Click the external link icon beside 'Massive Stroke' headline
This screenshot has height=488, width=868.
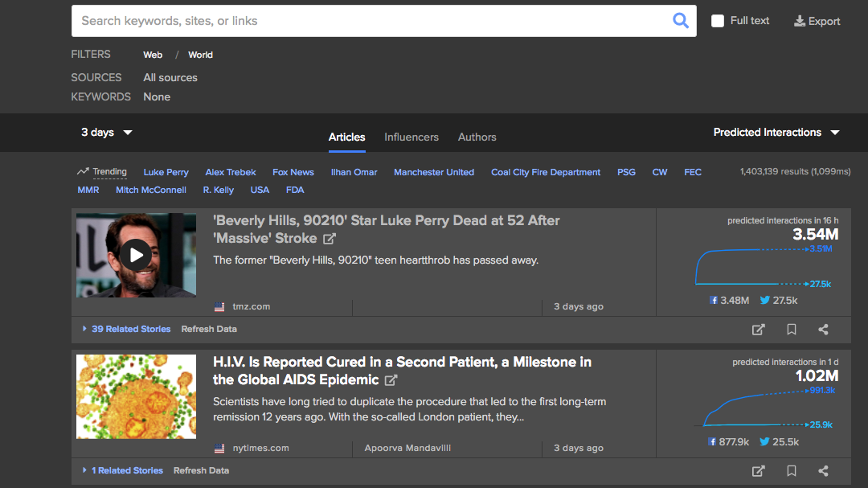pos(330,238)
